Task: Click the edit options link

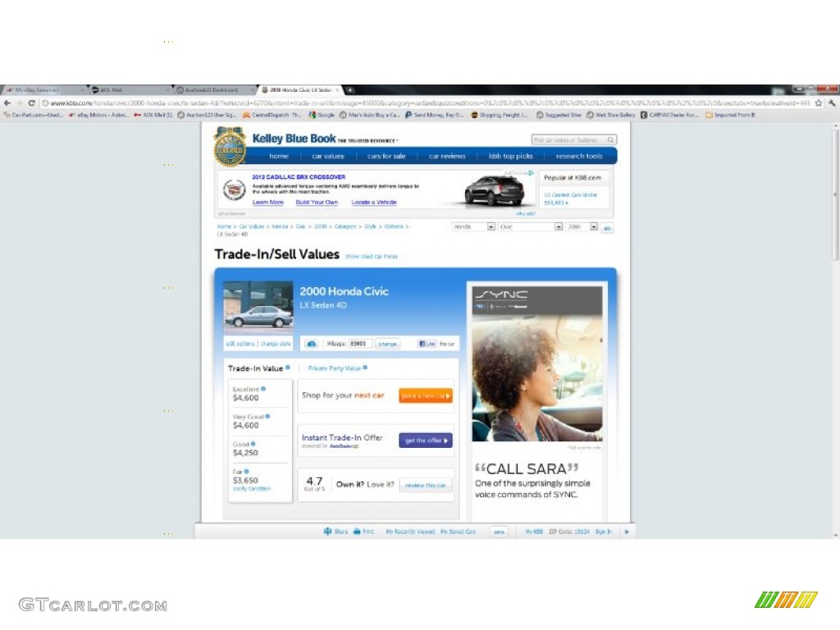Action: coord(240,344)
